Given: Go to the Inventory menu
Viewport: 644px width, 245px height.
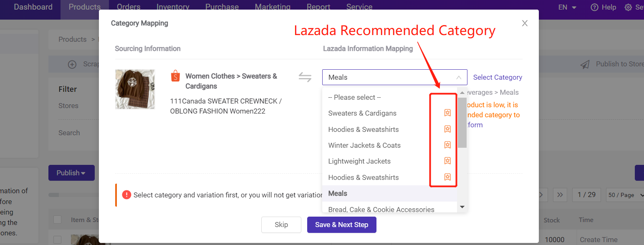Looking at the screenshot, I should 173,7.
